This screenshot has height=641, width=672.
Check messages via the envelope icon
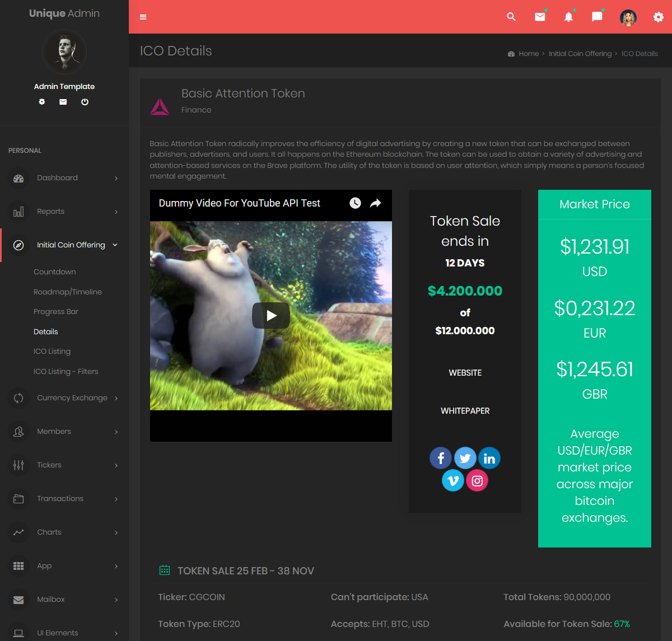point(539,17)
